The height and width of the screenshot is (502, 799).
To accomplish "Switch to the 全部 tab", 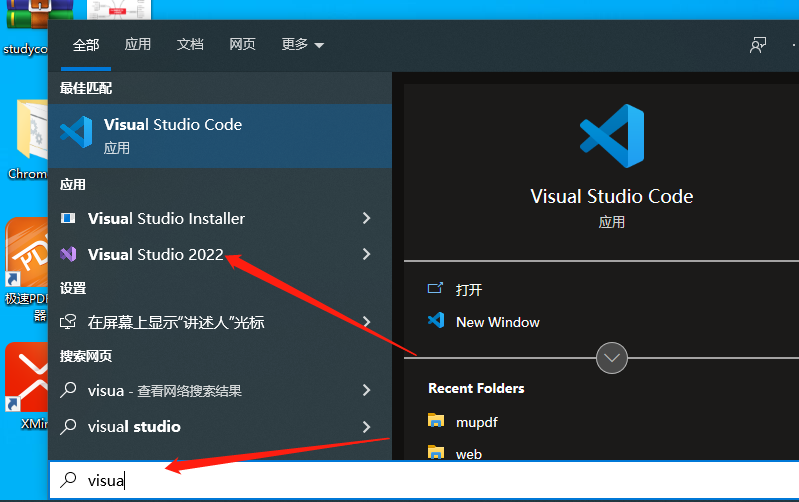I will [x=86, y=45].
